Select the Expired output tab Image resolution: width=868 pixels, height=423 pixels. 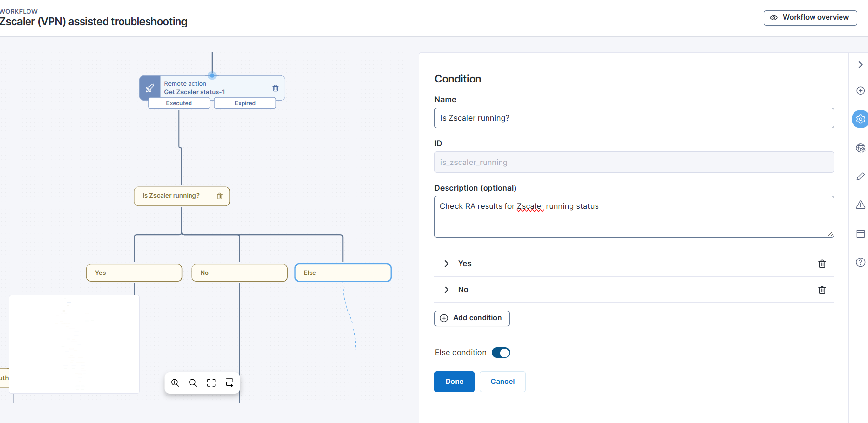[245, 103]
